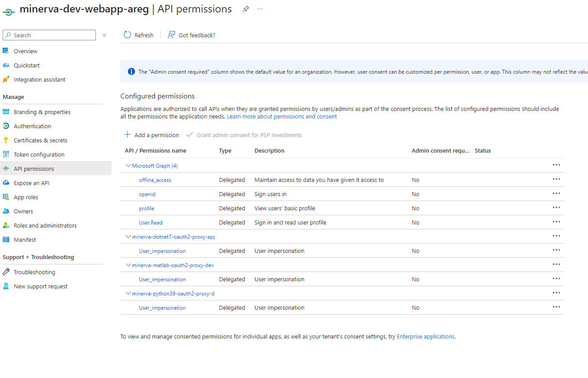The height and width of the screenshot is (378, 588).
Task: Open the more options ellipsis beside the title
Action: (260, 9)
